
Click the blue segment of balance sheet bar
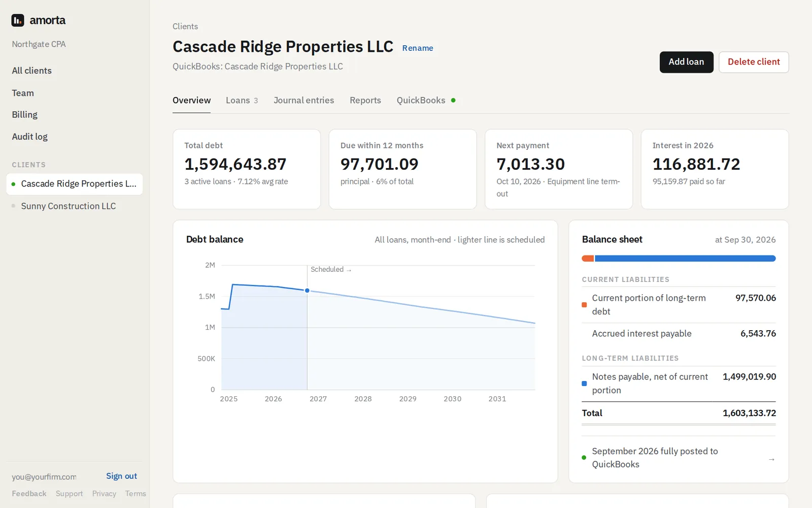[x=685, y=259]
